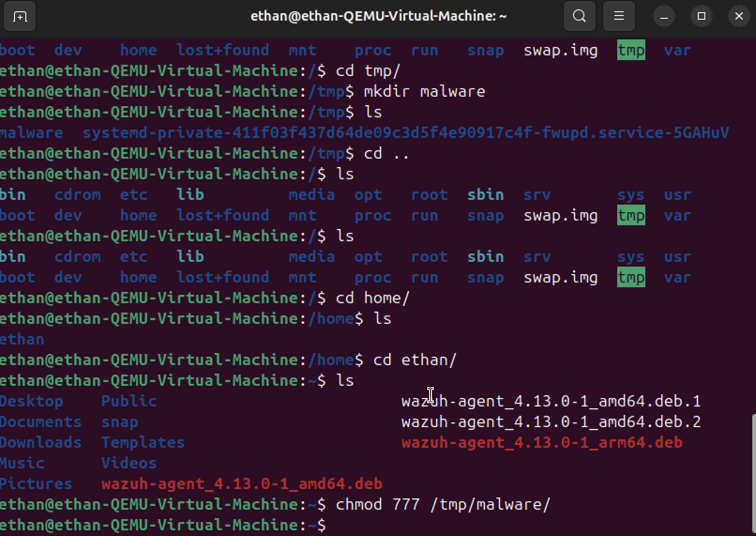Click the systemd-private fwupd directory name
Image resolution: width=756 pixels, height=536 pixels.
pos(406,133)
